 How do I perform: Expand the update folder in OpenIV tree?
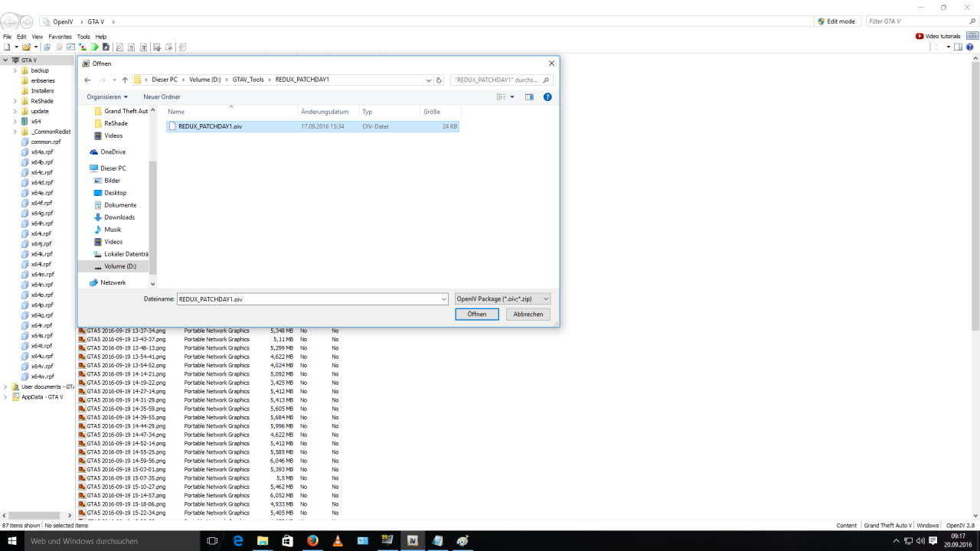[15, 111]
